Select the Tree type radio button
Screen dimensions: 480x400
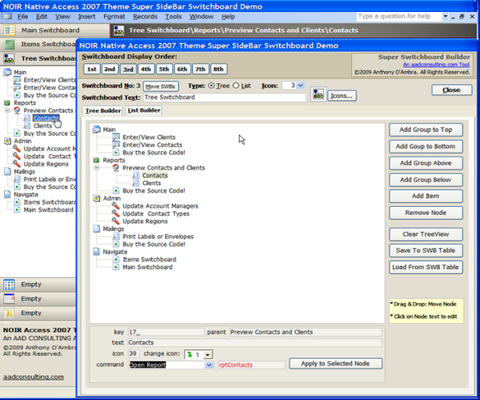click(x=211, y=86)
